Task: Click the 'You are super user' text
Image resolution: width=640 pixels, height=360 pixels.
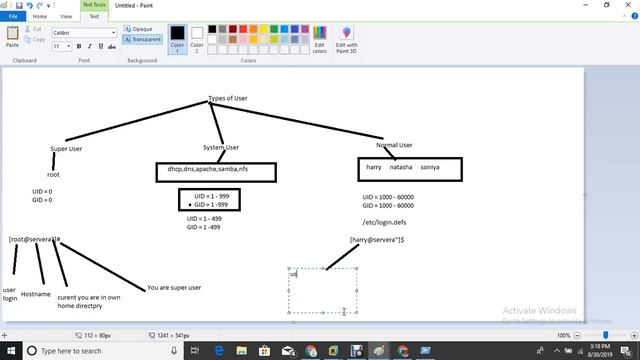Action: pos(174,288)
